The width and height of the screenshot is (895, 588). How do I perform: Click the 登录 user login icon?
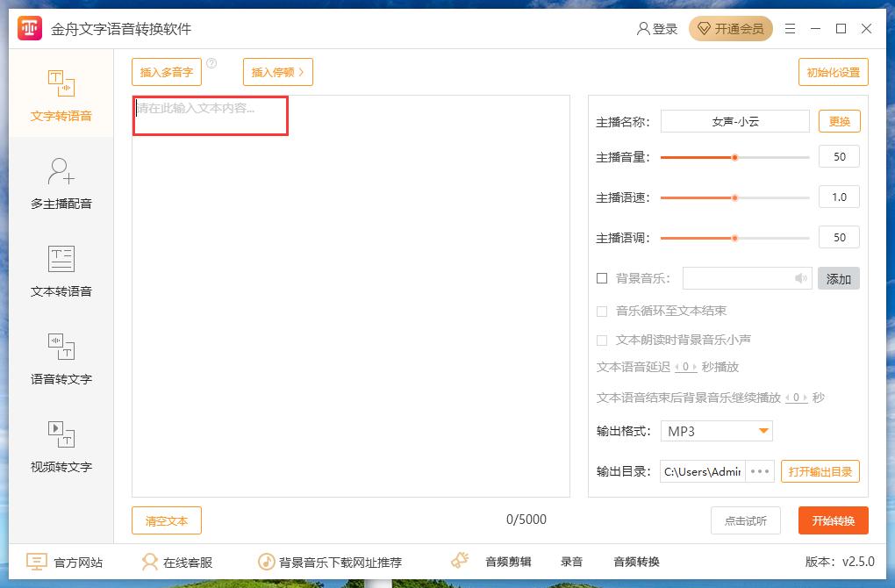[657, 29]
